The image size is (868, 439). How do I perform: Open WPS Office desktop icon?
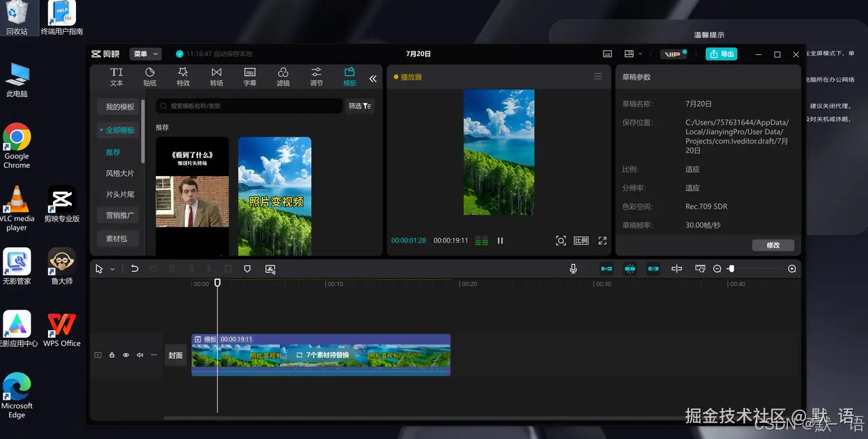point(62,330)
